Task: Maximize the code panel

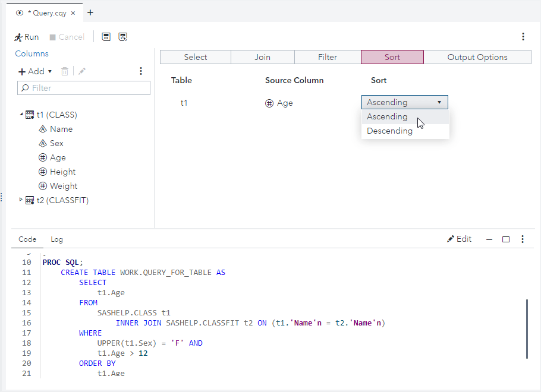Action: (x=506, y=239)
